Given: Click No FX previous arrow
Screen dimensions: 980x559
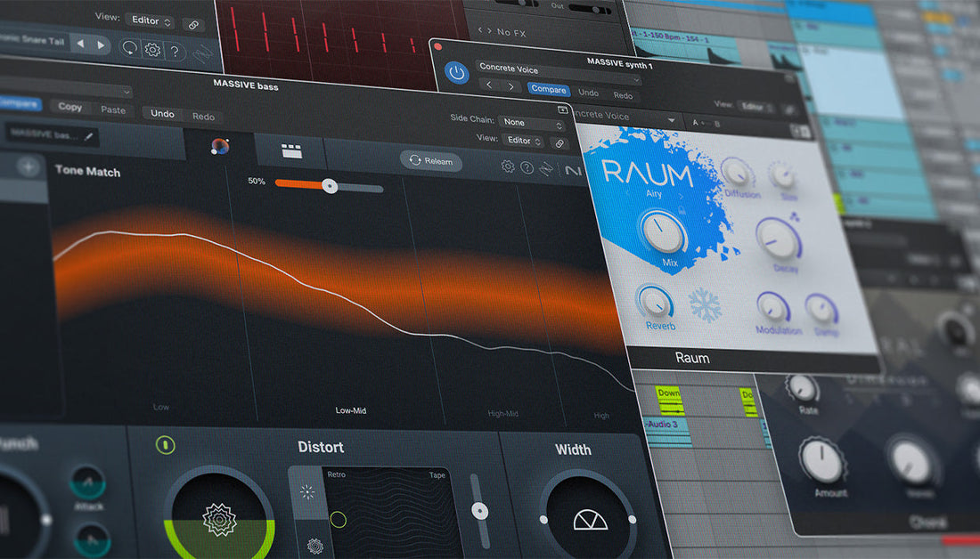Looking at the screenshot, I should [480, 30].
